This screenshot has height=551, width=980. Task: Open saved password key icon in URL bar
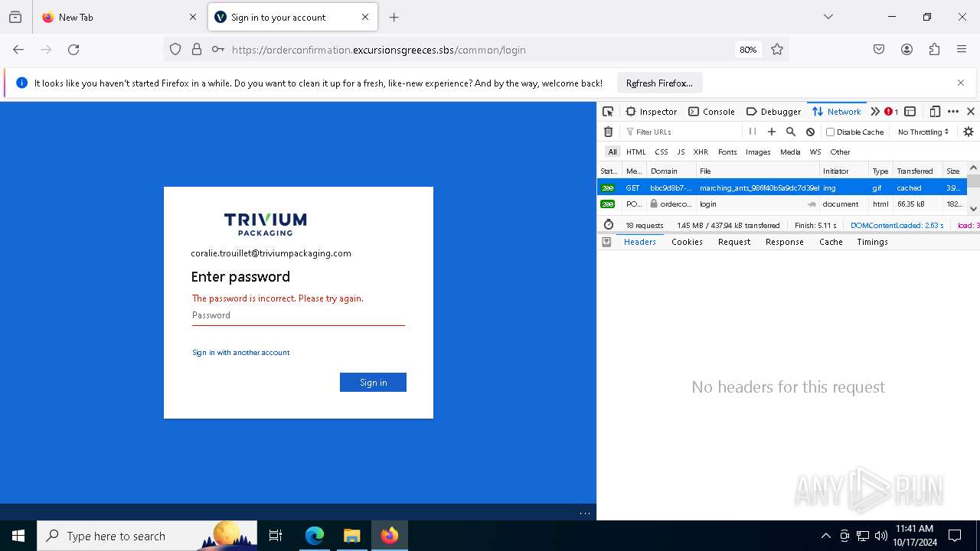click(x=218, y=50)
